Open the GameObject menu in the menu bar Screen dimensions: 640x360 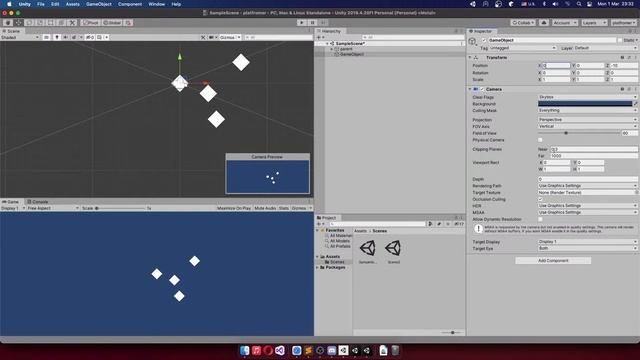pos(98,4)
